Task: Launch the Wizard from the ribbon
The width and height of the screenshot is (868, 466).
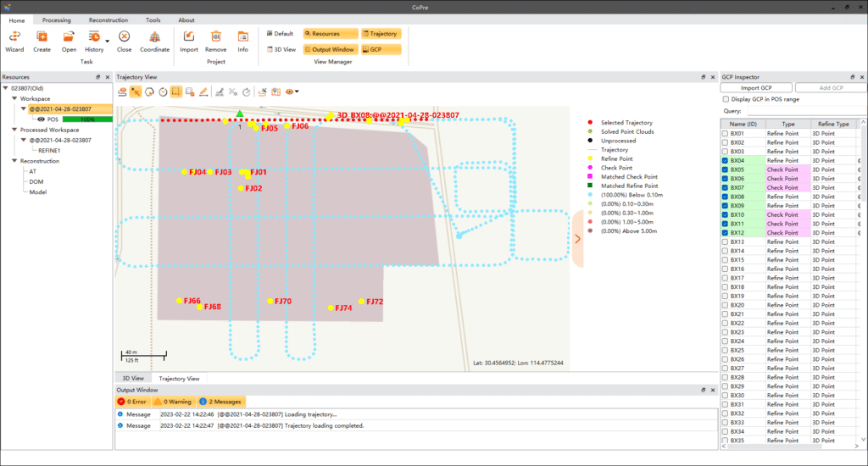Action: point(14,36)
